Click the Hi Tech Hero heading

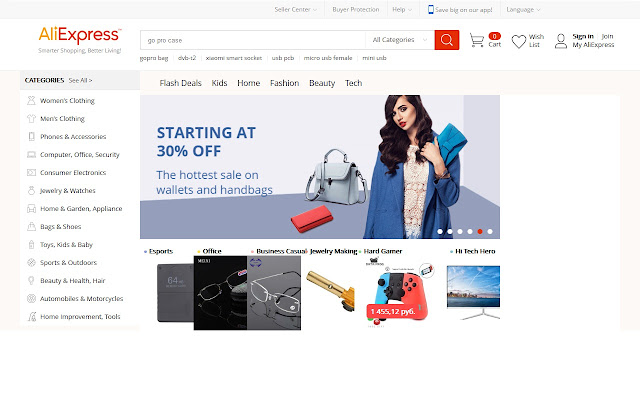click(x=475, y=251)
